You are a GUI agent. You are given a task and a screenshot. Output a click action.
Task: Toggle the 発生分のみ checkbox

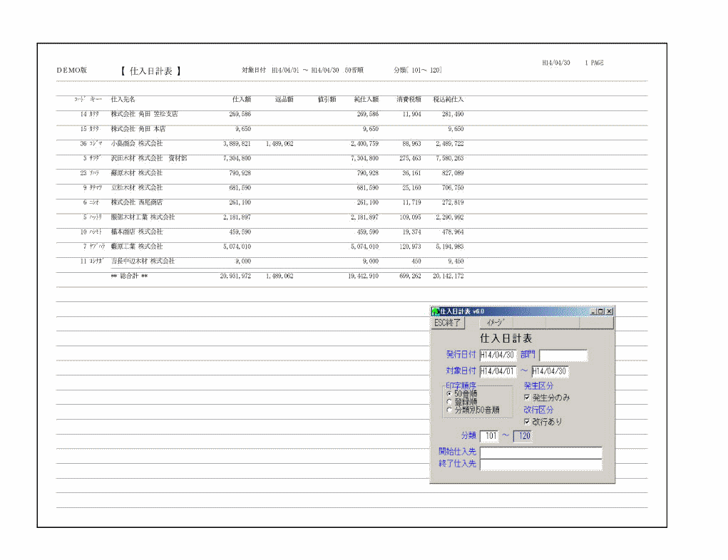[x=527, y=398]
